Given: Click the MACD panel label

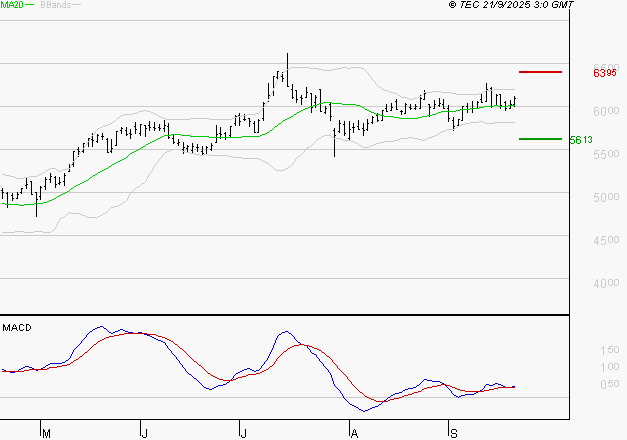Looking at the screenshot, I should pos(17,328).
